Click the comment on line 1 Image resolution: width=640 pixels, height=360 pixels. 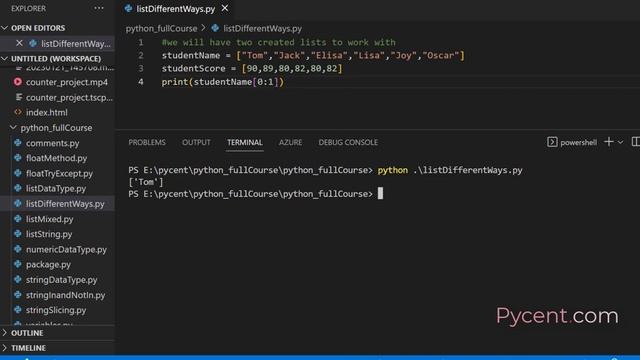click(278, 42)
